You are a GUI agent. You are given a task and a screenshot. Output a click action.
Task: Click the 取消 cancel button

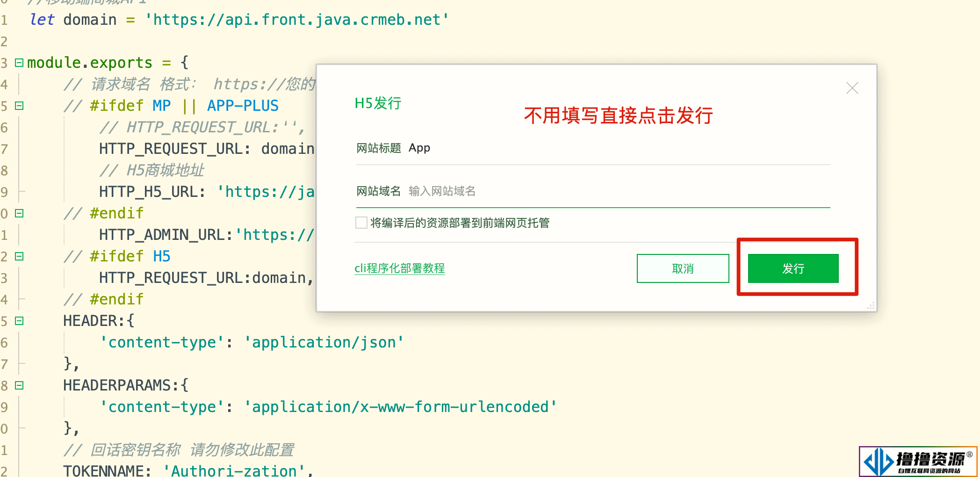pyautogui.click(x=683, y=268)
